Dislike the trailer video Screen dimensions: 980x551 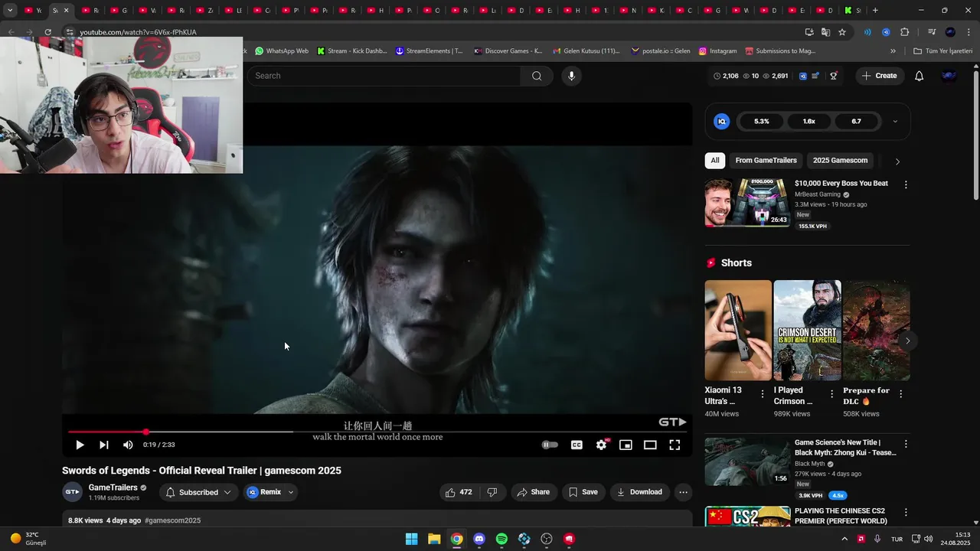coord(492,492)
